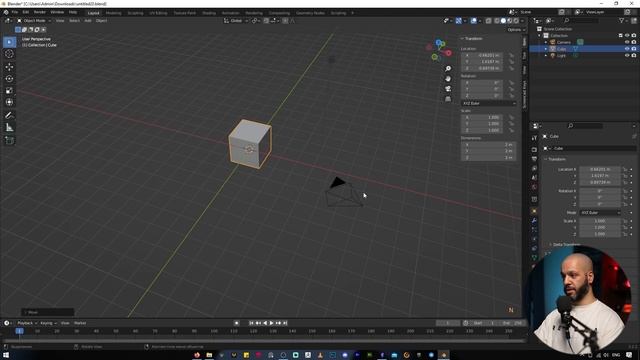Toggle the camera view icon
640x360 pixels.
[x=448, y=89]
